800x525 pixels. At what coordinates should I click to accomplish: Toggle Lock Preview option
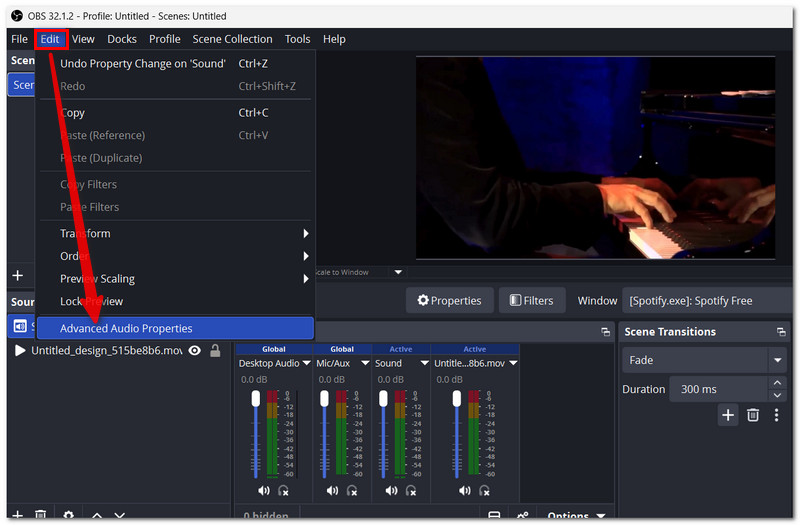pyautogui.click(x=176, y=302)
